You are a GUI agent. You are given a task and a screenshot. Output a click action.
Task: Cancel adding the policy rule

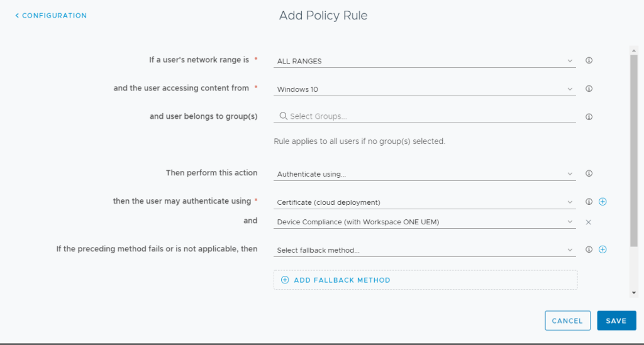(x=567, y=320)
